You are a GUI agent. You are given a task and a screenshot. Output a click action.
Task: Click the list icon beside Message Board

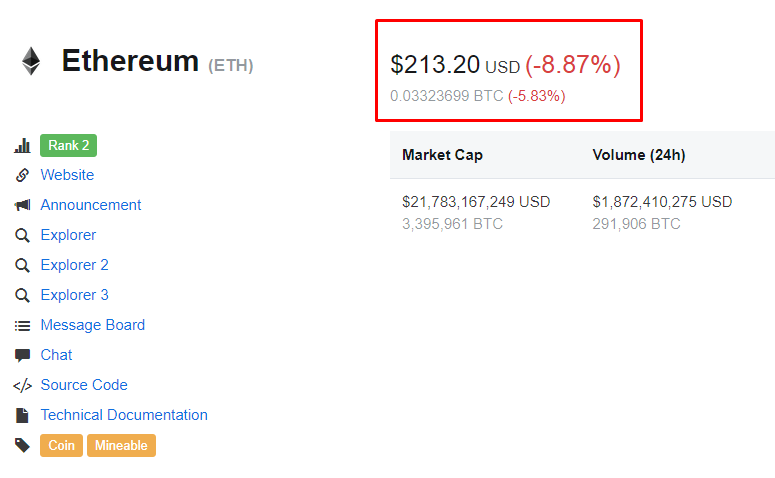click(22, 326)
